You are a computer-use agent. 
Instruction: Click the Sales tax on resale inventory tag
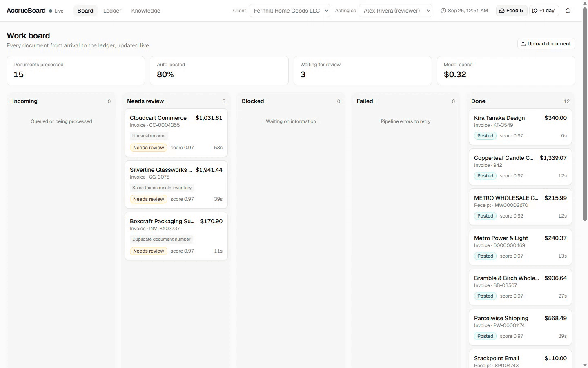162,188
